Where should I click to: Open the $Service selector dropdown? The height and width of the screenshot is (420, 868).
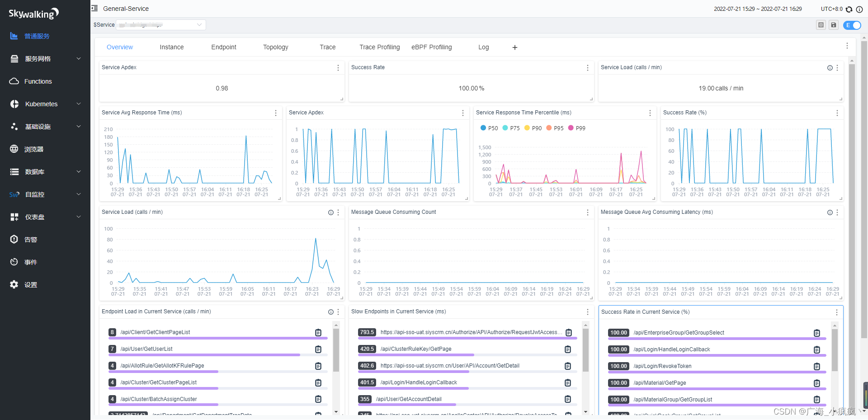tap(161, 25)
